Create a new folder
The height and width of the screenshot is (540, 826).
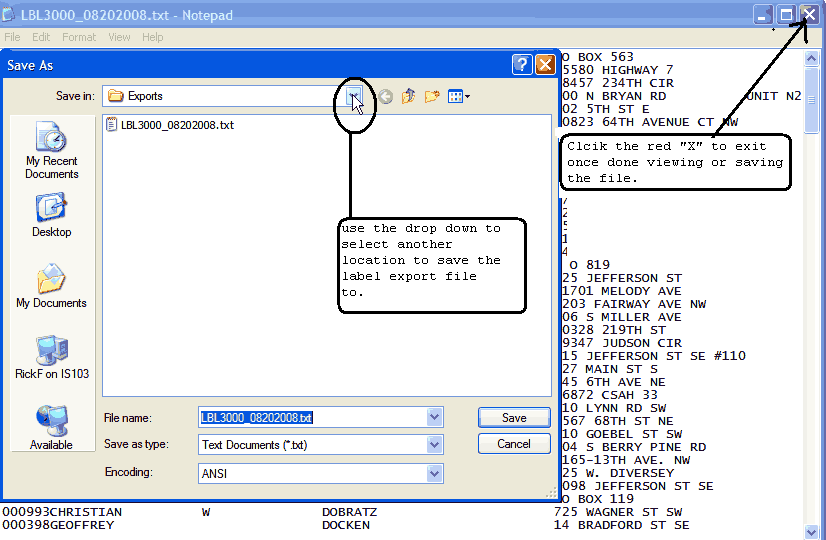432,96
